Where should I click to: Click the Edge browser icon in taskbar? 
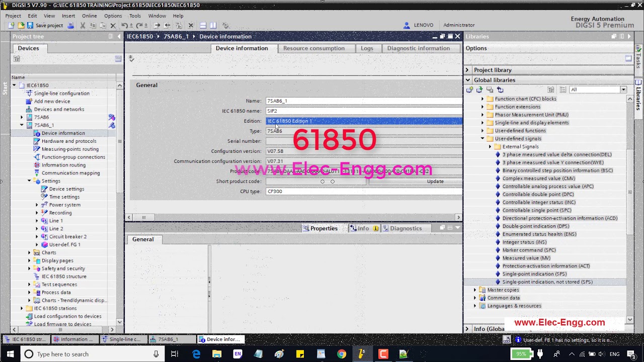click(x=196, y=354)
